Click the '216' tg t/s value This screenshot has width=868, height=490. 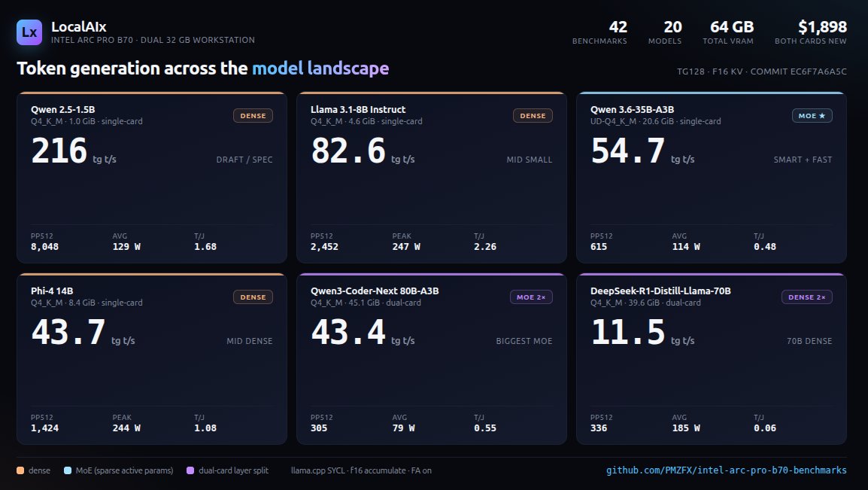[x=59, y=151]
